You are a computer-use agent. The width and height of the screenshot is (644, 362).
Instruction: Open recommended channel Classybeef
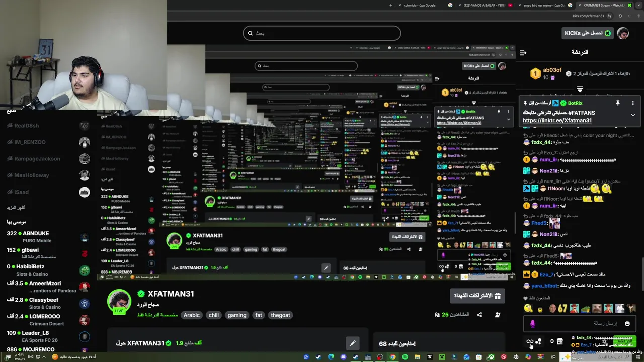pyautogui.click(x=48, y=303)
